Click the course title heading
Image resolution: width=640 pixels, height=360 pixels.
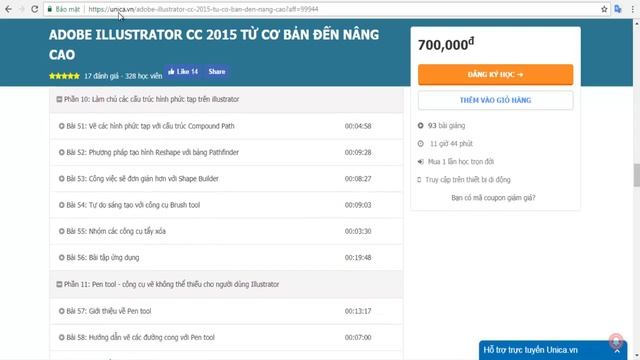[x=214, y=44]
